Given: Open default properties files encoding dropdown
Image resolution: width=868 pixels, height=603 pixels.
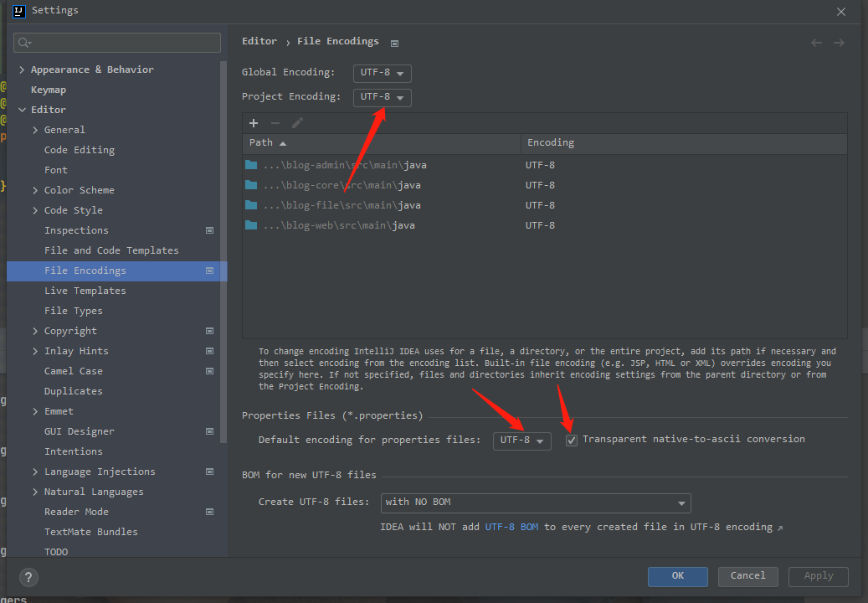Looking at the screenshot, I should point(522,441).
